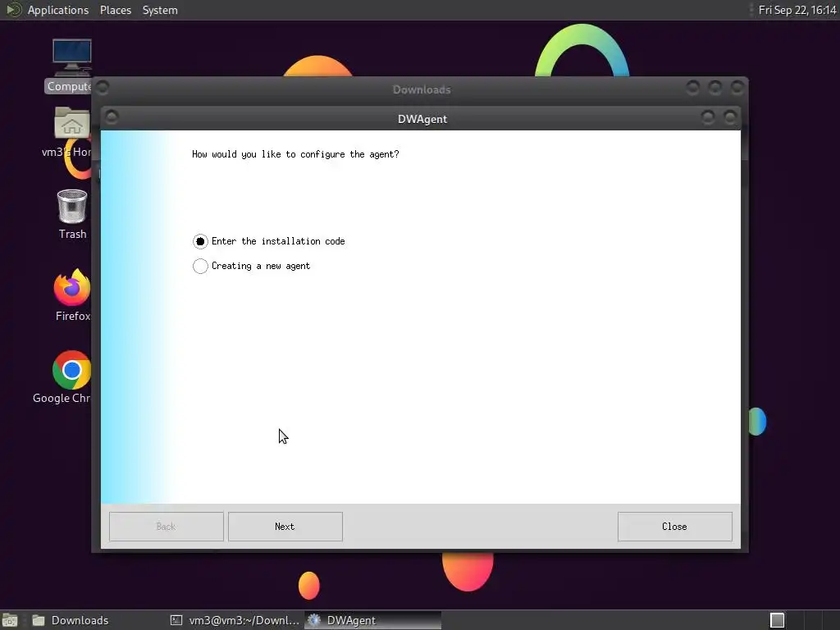840x630 pixels.
Task: Minimize the Downloads window
Action: [692, 87]
